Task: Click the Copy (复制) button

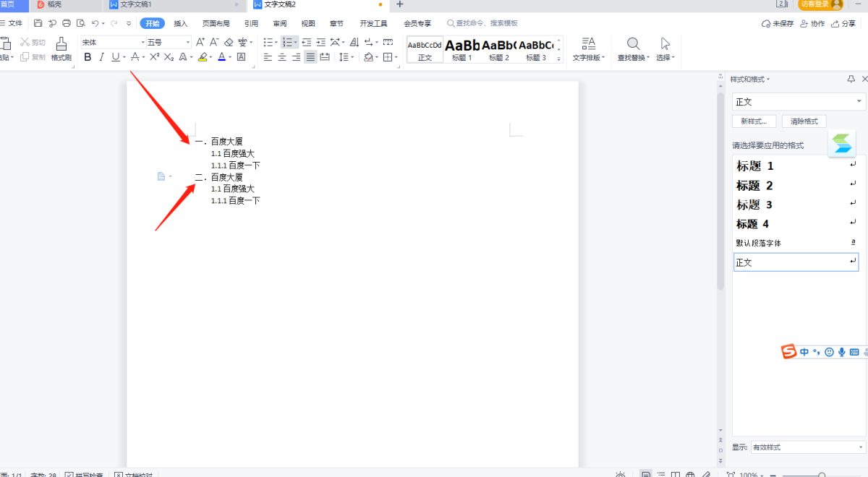Action: (x=33, y=57)
